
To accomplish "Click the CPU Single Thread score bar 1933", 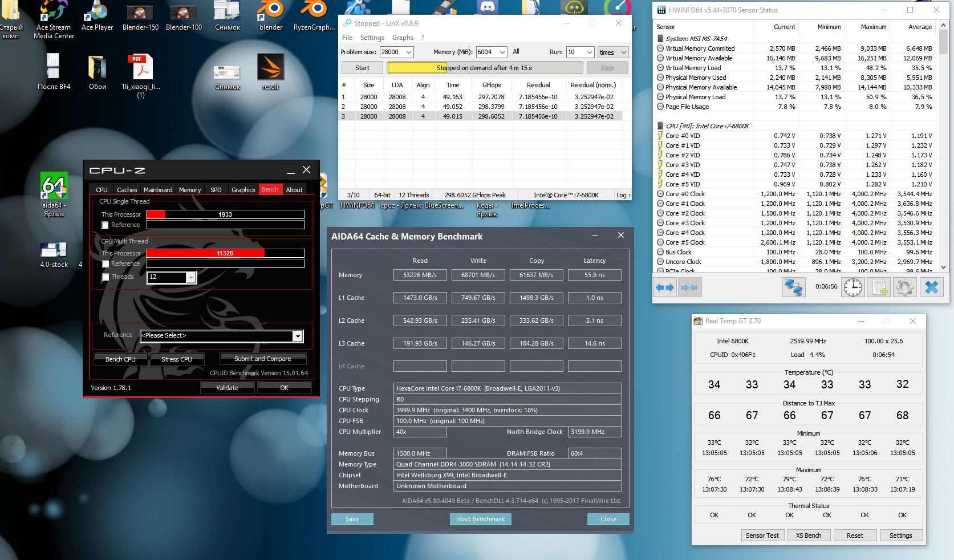I will [225, 214].
